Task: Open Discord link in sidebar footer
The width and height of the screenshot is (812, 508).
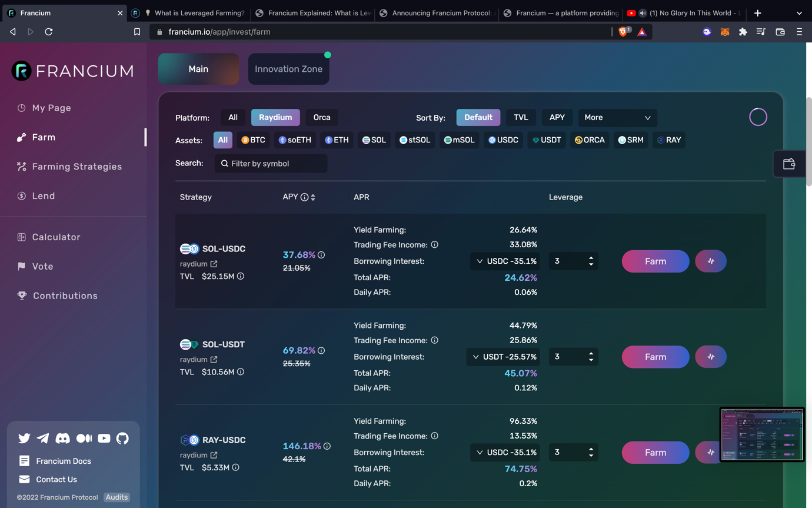Action: point(62,438)
